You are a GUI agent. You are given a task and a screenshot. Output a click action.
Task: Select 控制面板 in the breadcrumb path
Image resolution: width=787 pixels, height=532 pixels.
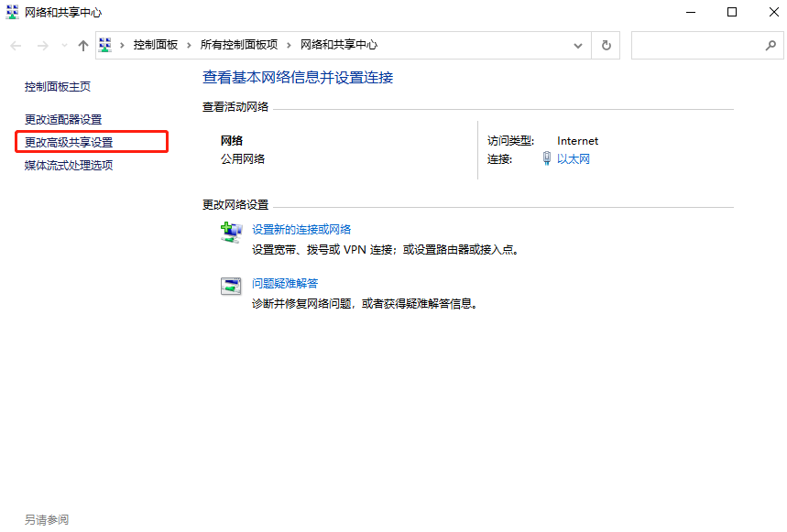(155, 45)
